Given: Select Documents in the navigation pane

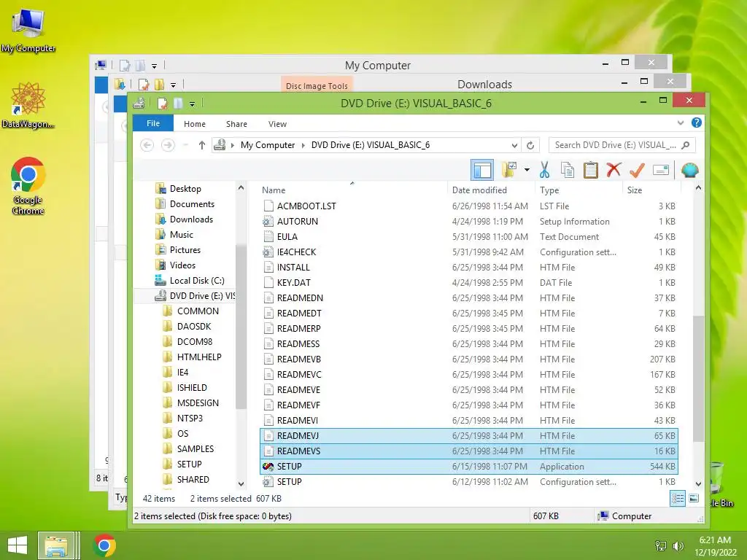Looking at the screenshot, I should (192, 204).
